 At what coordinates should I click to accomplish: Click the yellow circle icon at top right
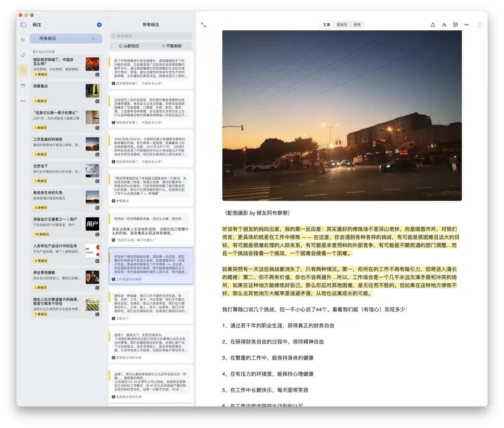pos(480,25)
